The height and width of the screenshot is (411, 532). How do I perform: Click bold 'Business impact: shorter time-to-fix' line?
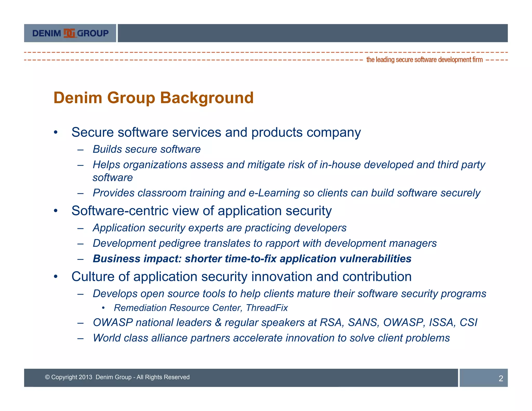pos(252,259)
